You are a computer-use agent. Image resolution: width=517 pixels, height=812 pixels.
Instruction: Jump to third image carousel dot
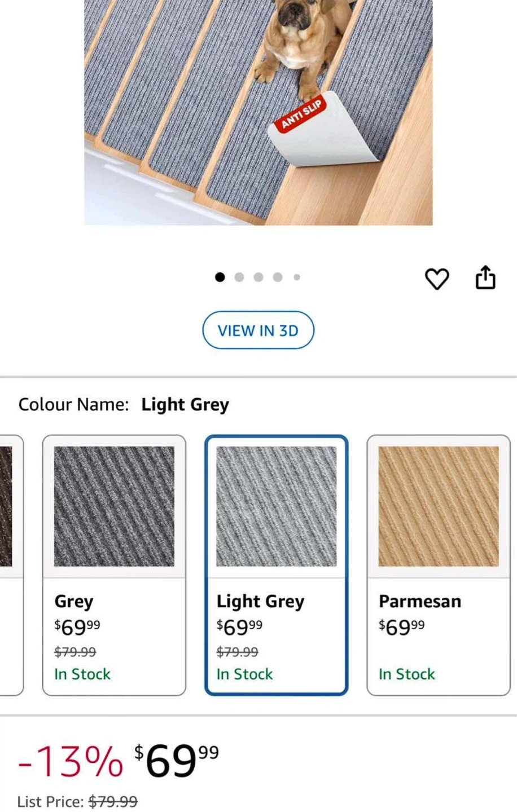[258, 277]
